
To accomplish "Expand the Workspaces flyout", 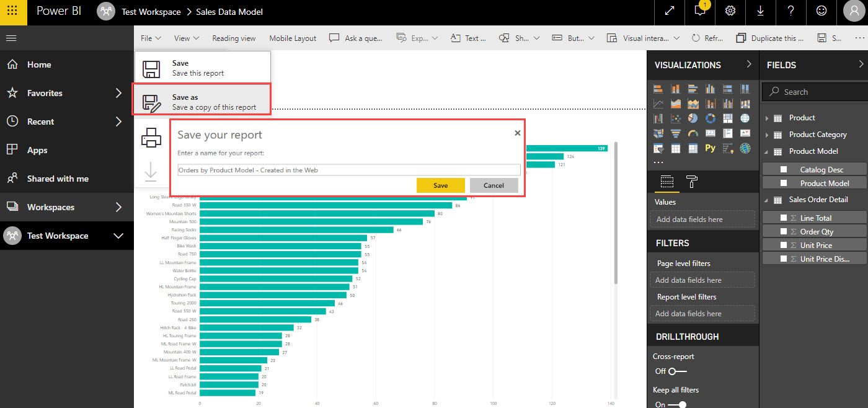I will point(119,207).
